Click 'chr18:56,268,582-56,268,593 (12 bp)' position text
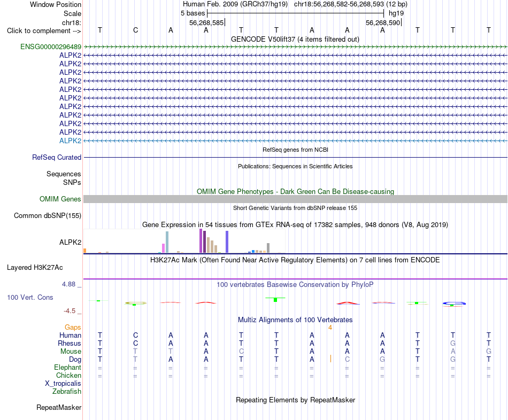Screen dimensions: 508x420 (x=351, y=4)
